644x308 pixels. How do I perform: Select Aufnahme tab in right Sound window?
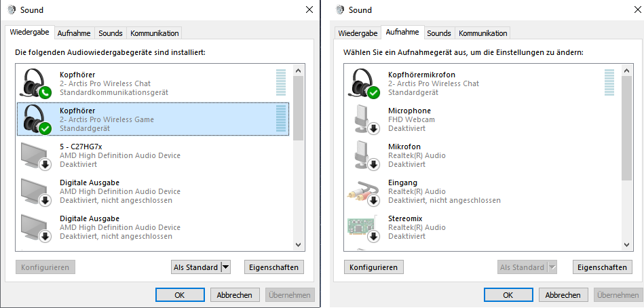(402, 32)
